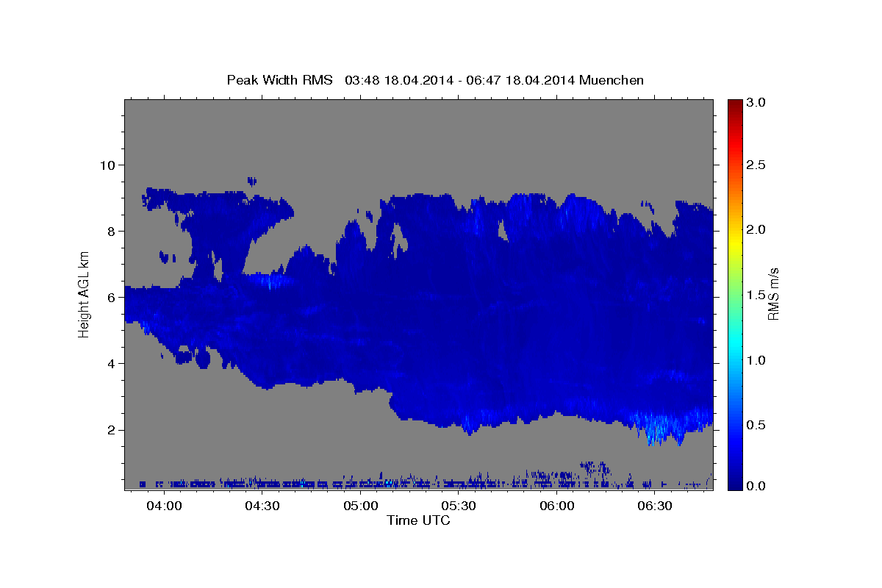Pick the dark red top of the colorbar

(x=735, y=103)
